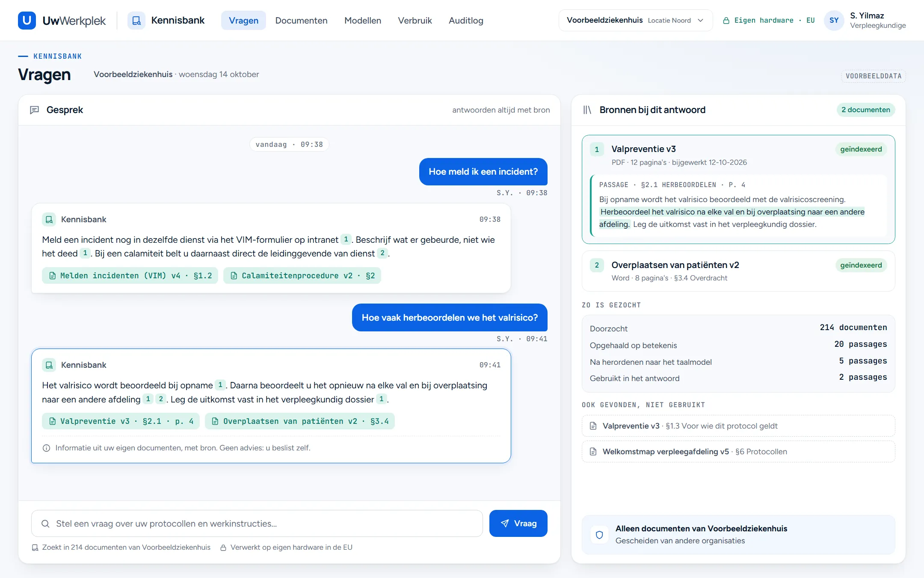Click the highlighted 'Herbeoordeel het valrisico' passage
The width and height of the screenshot is (924, 578).
point(732,218)
